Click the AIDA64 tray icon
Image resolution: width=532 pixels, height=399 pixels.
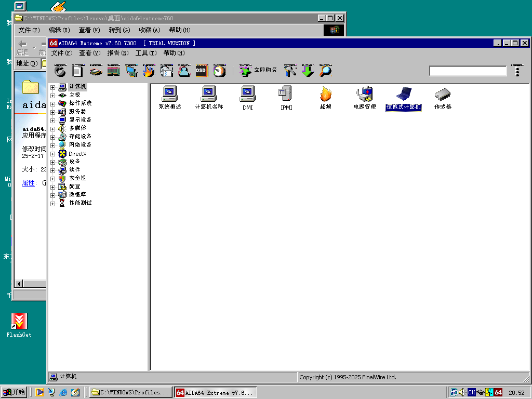498,393
